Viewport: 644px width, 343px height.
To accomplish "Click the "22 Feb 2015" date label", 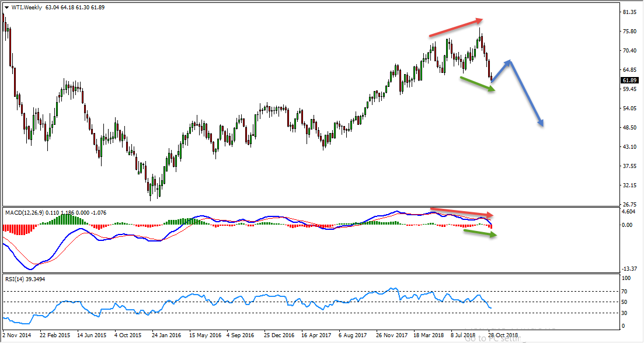I will click(x=55, y=335).
